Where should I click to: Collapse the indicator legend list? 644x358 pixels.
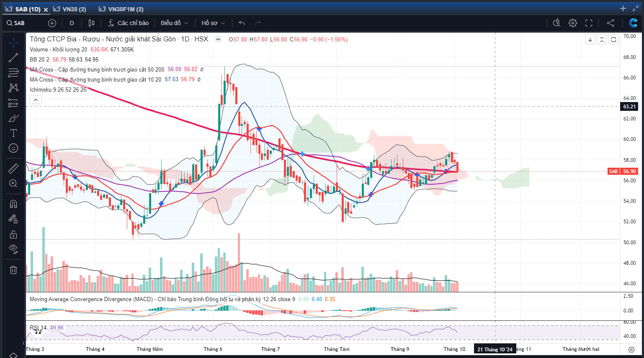coord(36,100)
